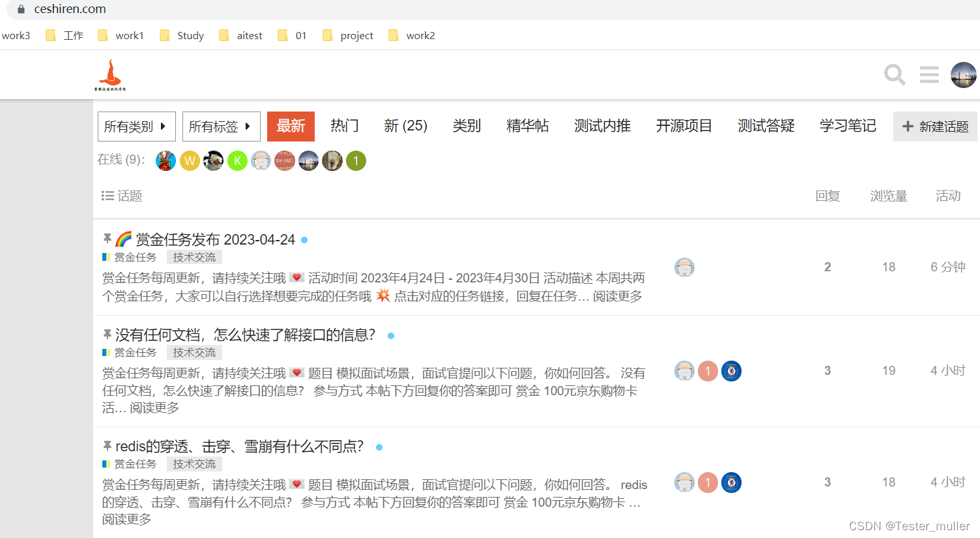Click the first online user's avatar

166,160
